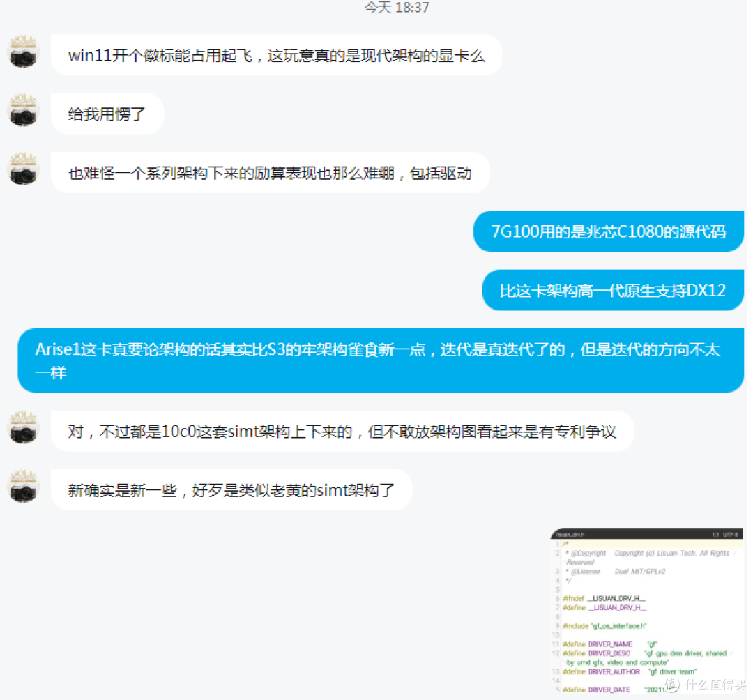Image resolution: width=753 pixels, height=700 pixels.
Task: Click avatar beside 对，不过都是10c0 message
Action: click(x=23, y=427)
